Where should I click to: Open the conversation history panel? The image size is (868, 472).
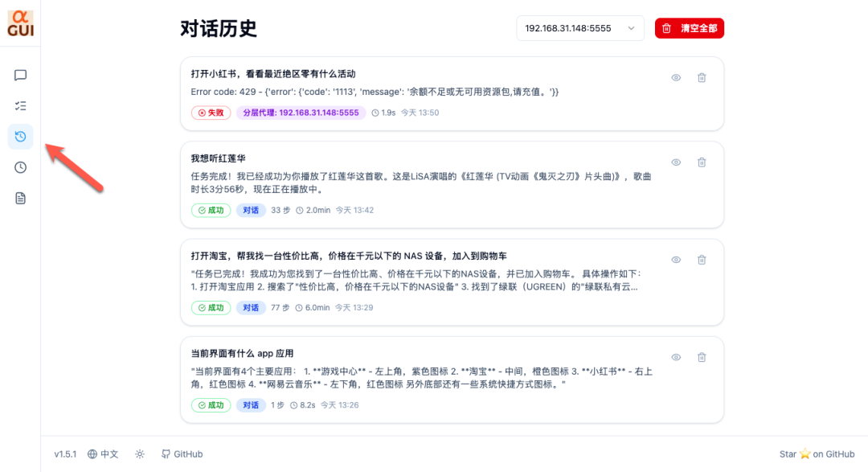coord(19,137)
